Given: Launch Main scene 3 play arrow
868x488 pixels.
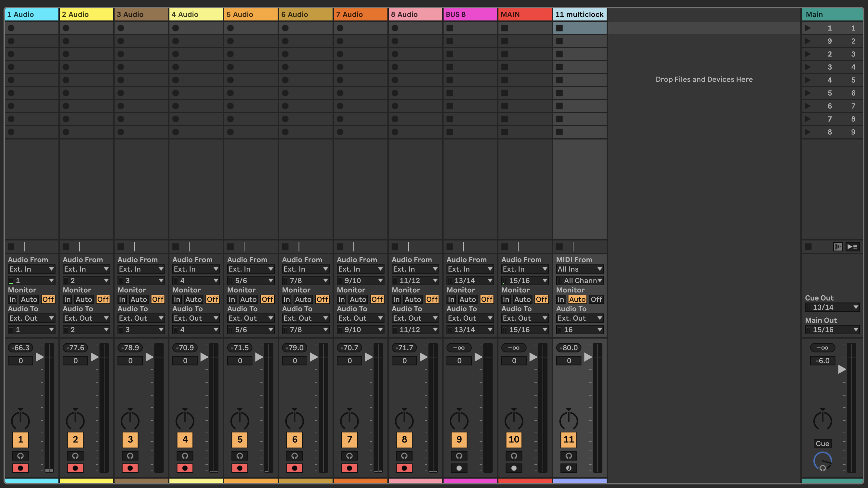Looking at the screenshot, I should click(x=808, y=54).
